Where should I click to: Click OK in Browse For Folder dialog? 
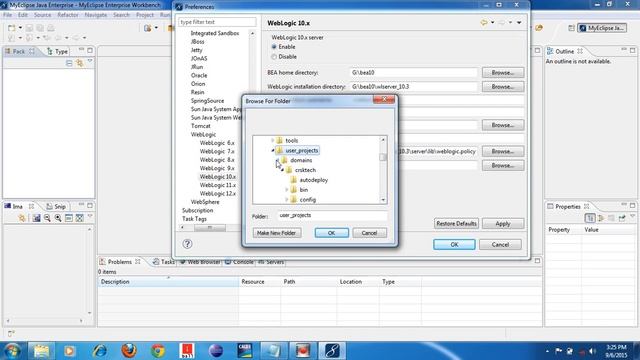[x=331, y=233]
